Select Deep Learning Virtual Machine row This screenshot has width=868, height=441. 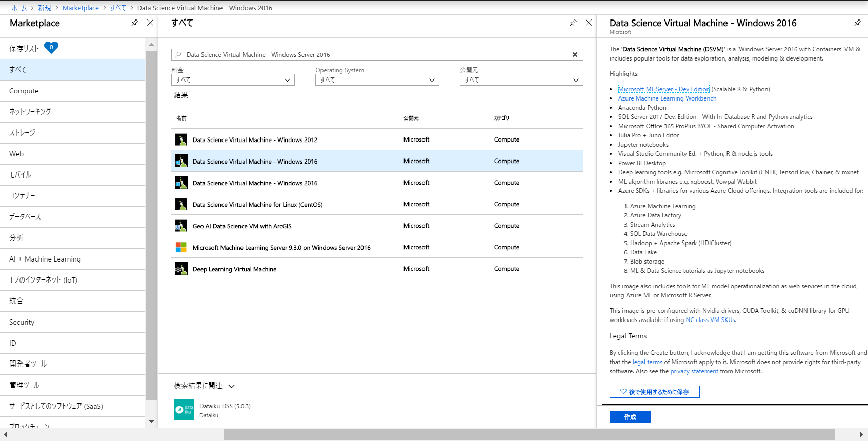(377, 269)
